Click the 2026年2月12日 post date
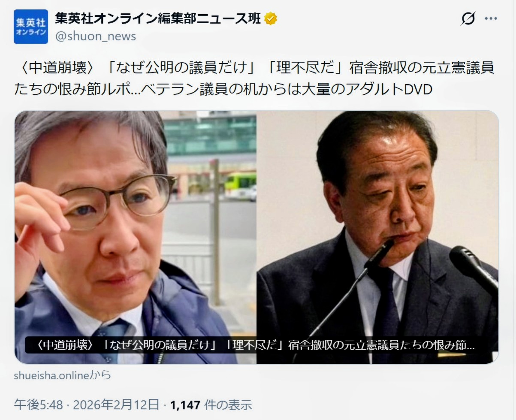Viewport: 516px width, 420px height. pos(116,405)
